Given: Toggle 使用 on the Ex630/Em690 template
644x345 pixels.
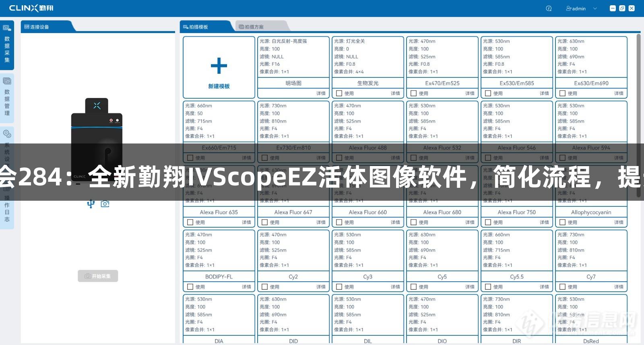Looking at the screenshot, I should [x=563, y=94].
